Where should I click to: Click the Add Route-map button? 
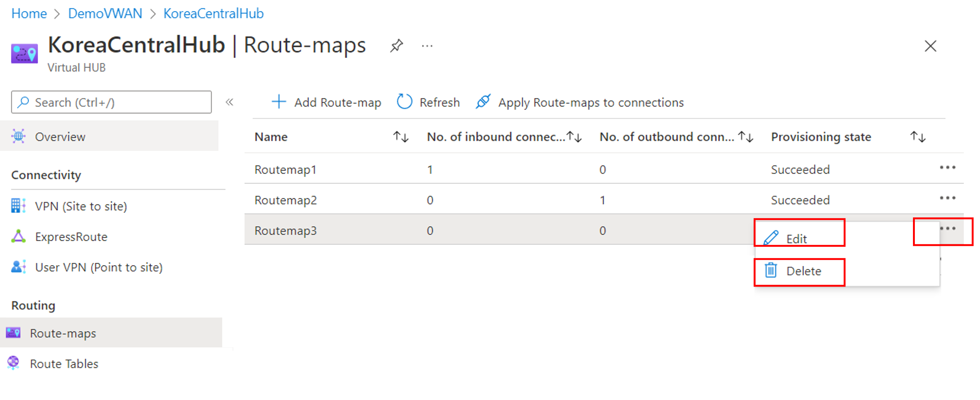click(326, 102)
